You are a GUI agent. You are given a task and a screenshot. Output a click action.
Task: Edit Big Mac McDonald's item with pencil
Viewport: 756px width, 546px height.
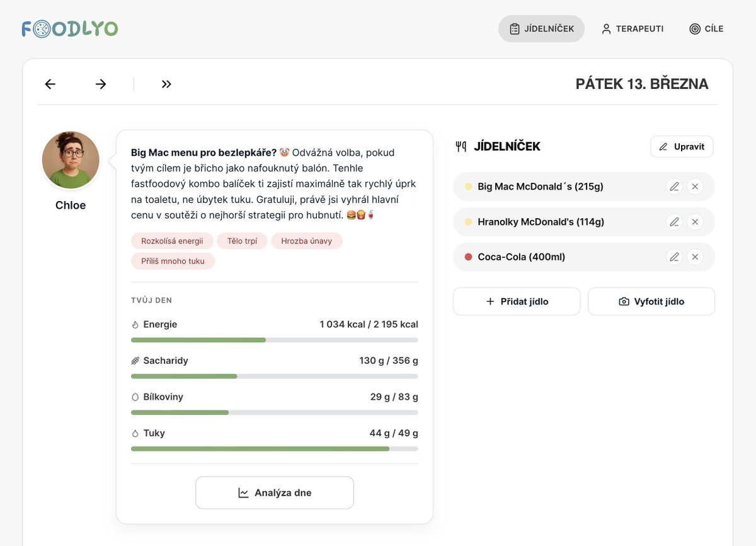point(674,187)
